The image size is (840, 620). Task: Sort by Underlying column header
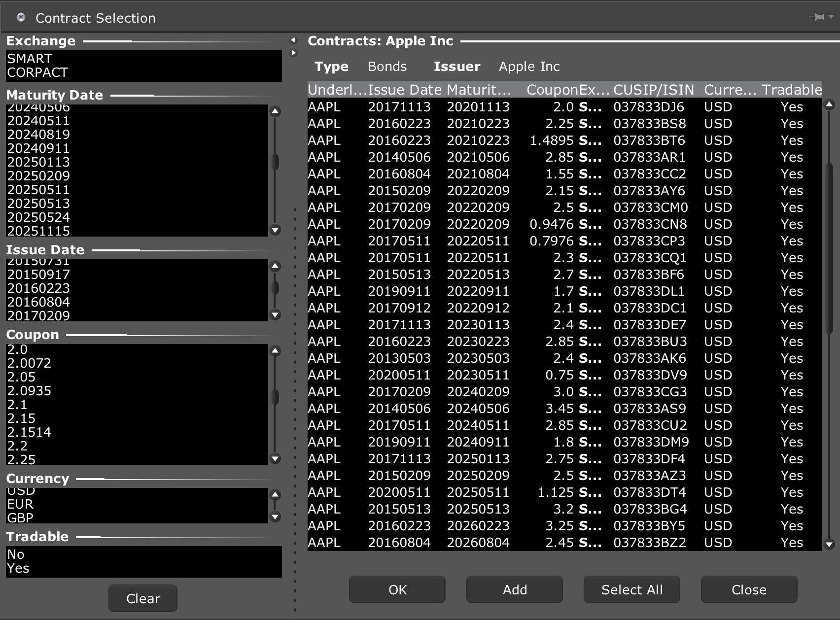click(x=338, y=90)
